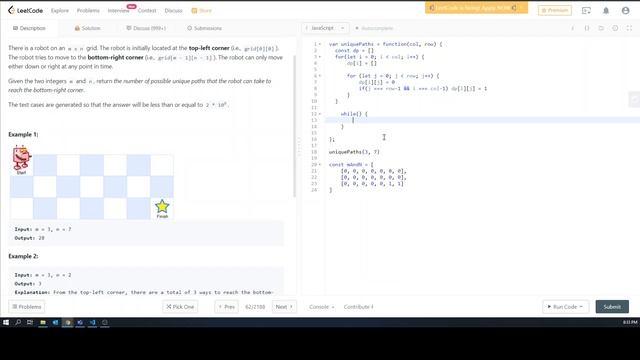This screenshot has width=640, height=360.
Task: Open the Windows Start menu
Action: 6,322
